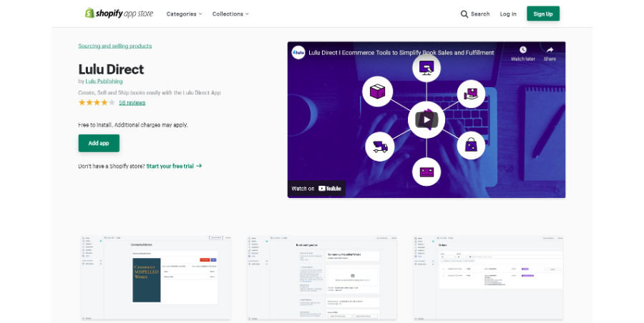This screenshot has height=323, width=644.
Task: Click the hand holding package icon
Action: pyautogui.click(x=471, y=94)
